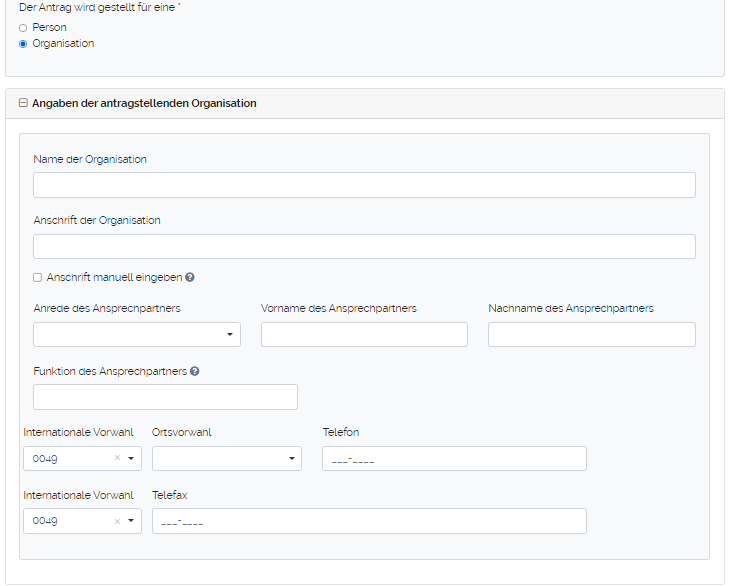
Task: Expand the phone Internationale Vorwahl dropdown arrow
Action: tap(131, 458)
